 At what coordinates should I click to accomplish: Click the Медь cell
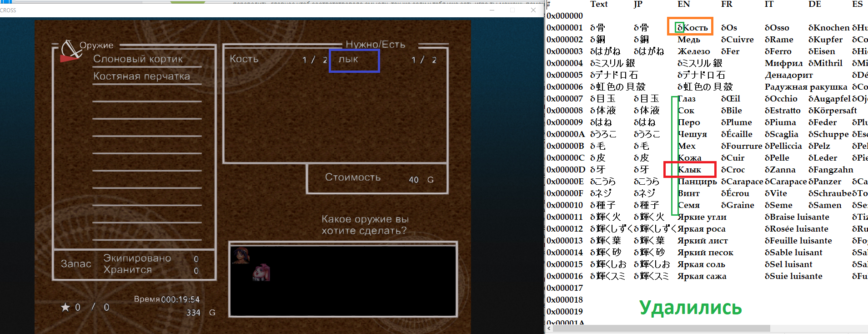[x=689, y=40]
